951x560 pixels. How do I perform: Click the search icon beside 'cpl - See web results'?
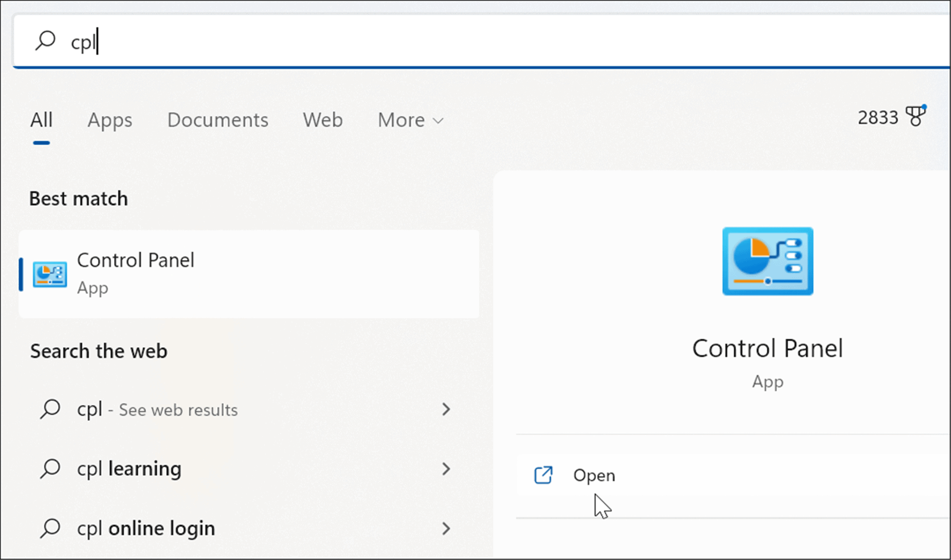coord(50,410)
